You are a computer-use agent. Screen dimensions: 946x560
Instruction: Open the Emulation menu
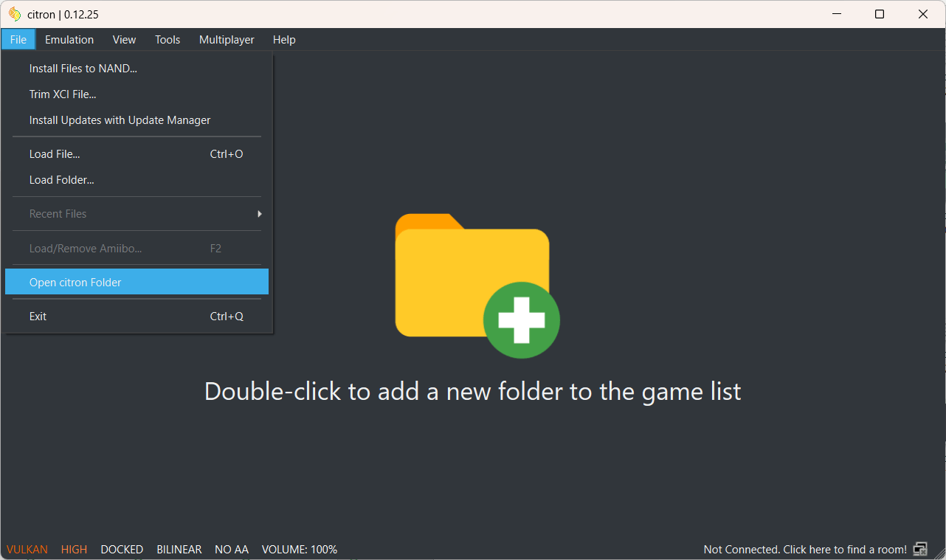tap(69, 40)
